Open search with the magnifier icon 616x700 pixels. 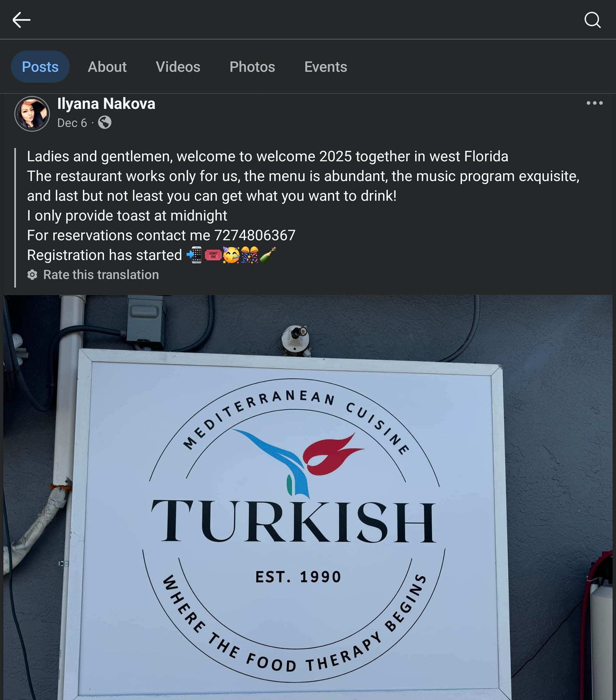pos(592,20)
